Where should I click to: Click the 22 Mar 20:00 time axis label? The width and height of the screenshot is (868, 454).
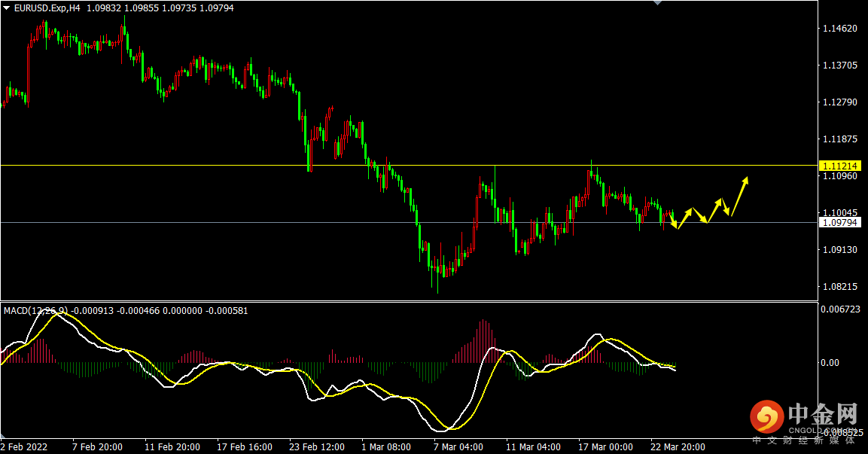click(678, 446)
